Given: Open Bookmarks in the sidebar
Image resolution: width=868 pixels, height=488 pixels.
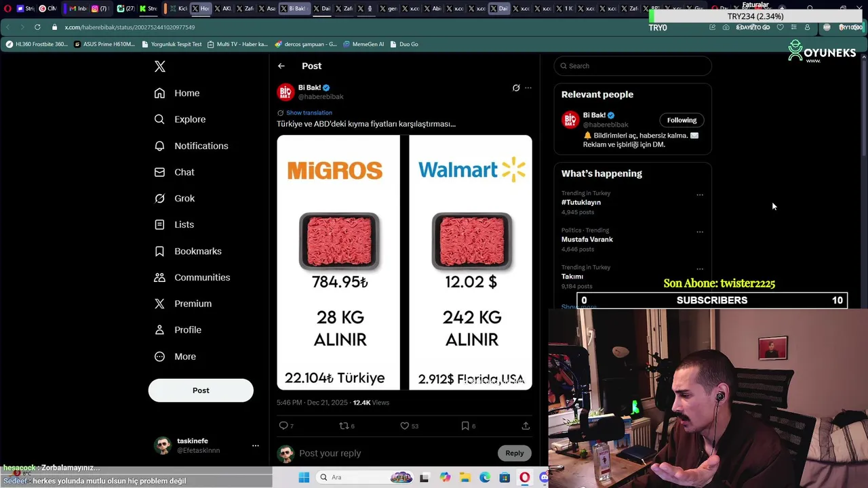Looking at the screenshot, I should pyautogui.click(x=188, y=251).
